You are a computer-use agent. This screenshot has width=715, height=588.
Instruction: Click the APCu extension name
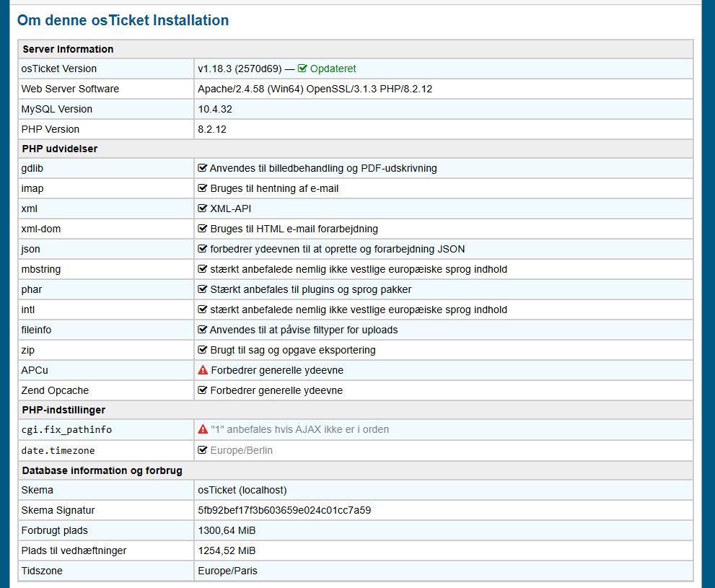click(35, 370)
